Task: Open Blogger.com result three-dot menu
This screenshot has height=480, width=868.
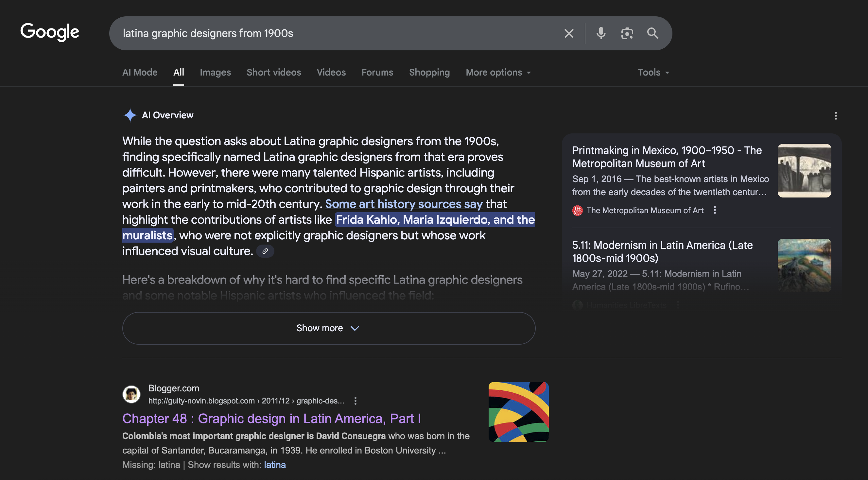Action: pos(356,401)
